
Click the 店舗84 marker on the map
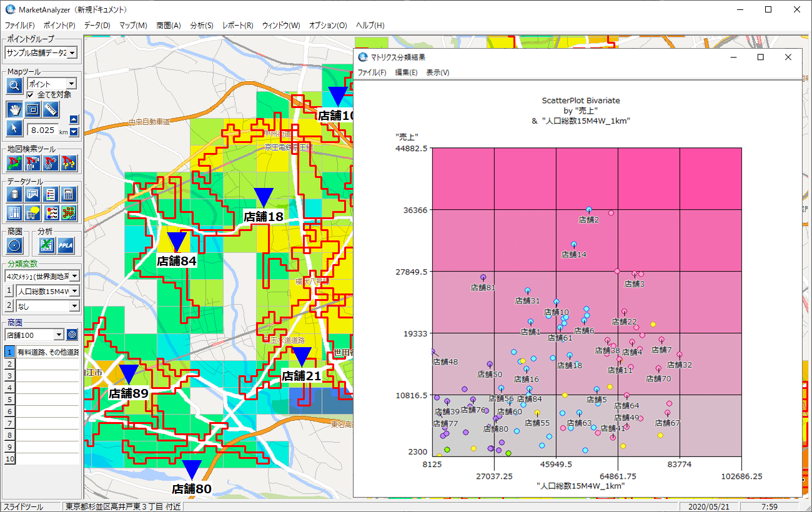pos(177,242)
